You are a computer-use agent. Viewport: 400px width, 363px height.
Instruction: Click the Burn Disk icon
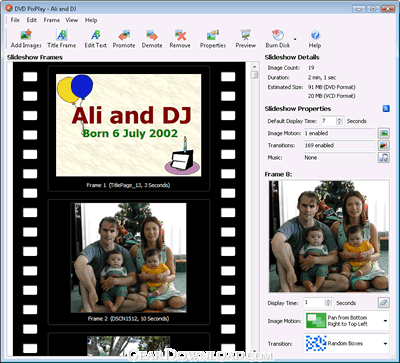pyautogui.click(x=278, y=39)
